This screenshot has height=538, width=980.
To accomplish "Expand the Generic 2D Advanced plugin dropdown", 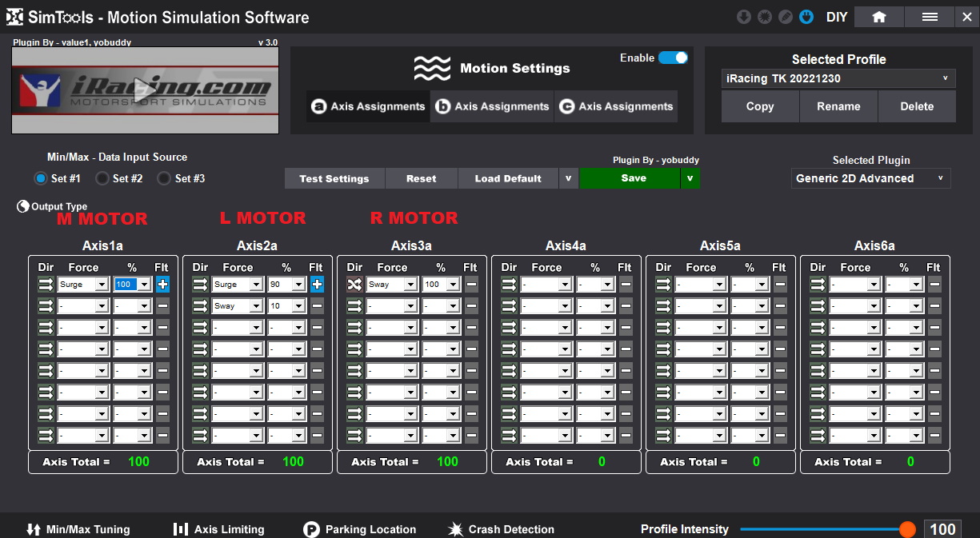I will (x=870, y=178).
